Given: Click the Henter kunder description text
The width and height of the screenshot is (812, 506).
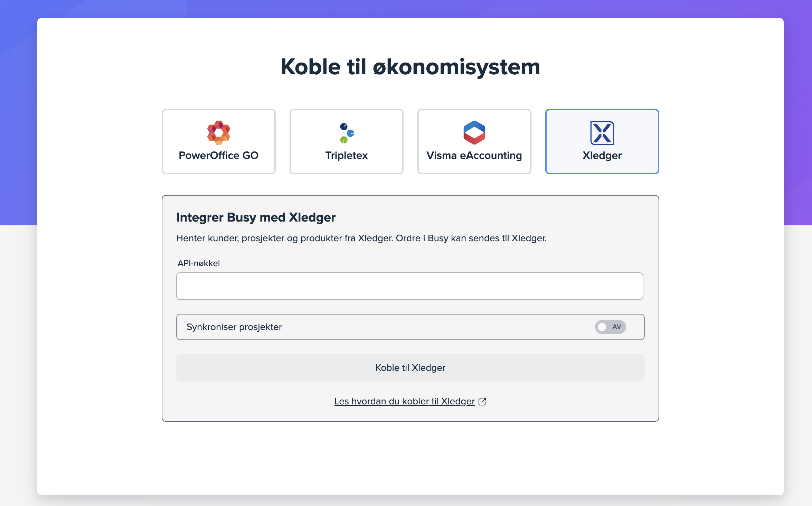Looking at the screenshot, I should coord(361,238).
